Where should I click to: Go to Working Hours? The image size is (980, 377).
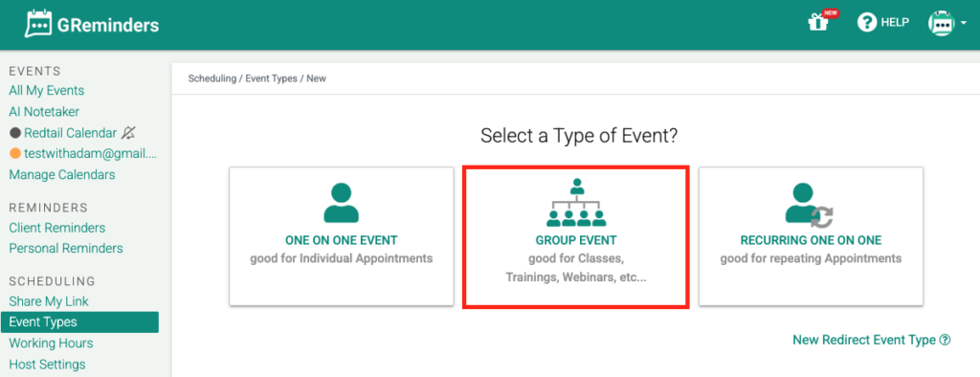[x=51, y=344]
